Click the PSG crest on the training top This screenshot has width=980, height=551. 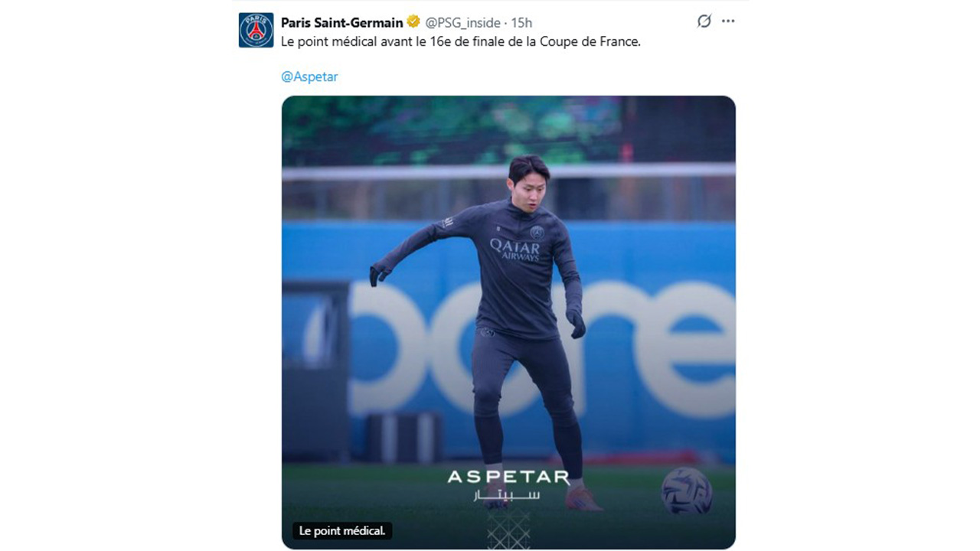tap(537, 231)
